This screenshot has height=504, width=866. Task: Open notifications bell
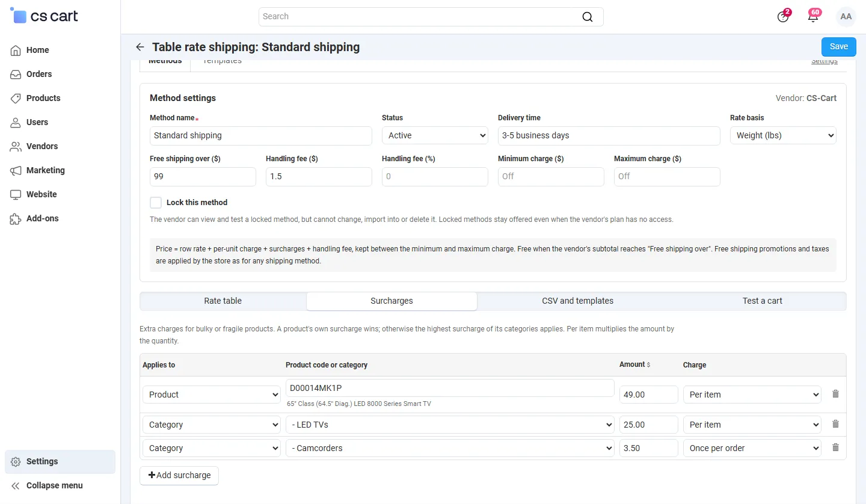[813, 17]
